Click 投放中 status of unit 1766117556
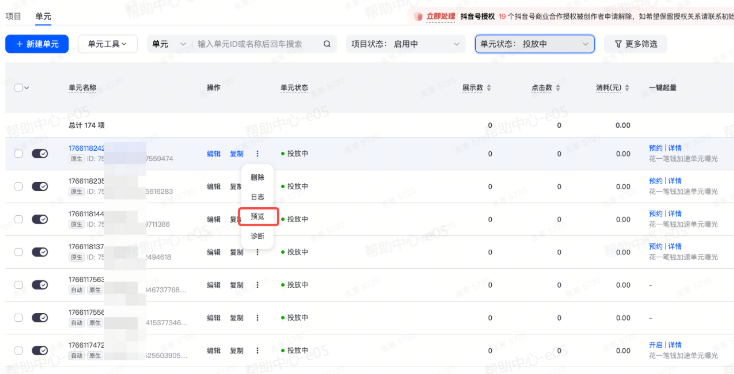Image resolution: width=734 pixels, height=374 pixels. [x=294, y=317]
